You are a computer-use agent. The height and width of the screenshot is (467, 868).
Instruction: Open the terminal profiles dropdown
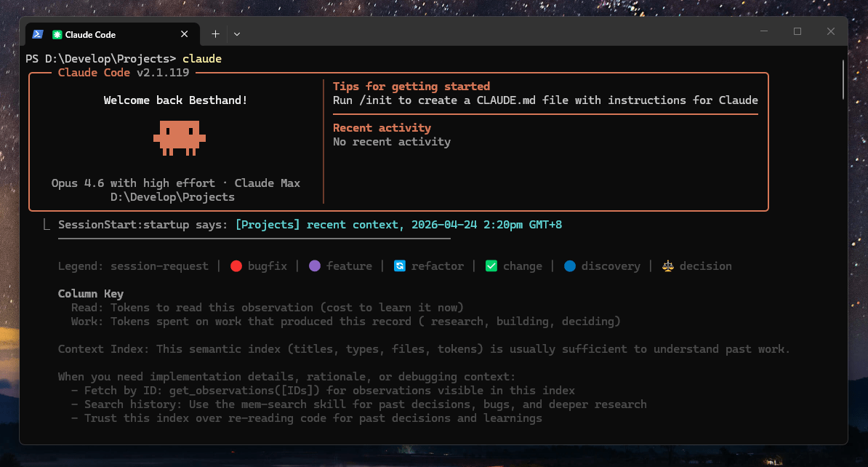237,34
